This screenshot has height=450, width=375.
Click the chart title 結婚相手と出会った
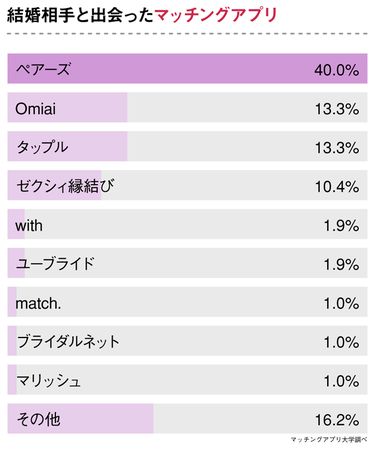(80, 15)
